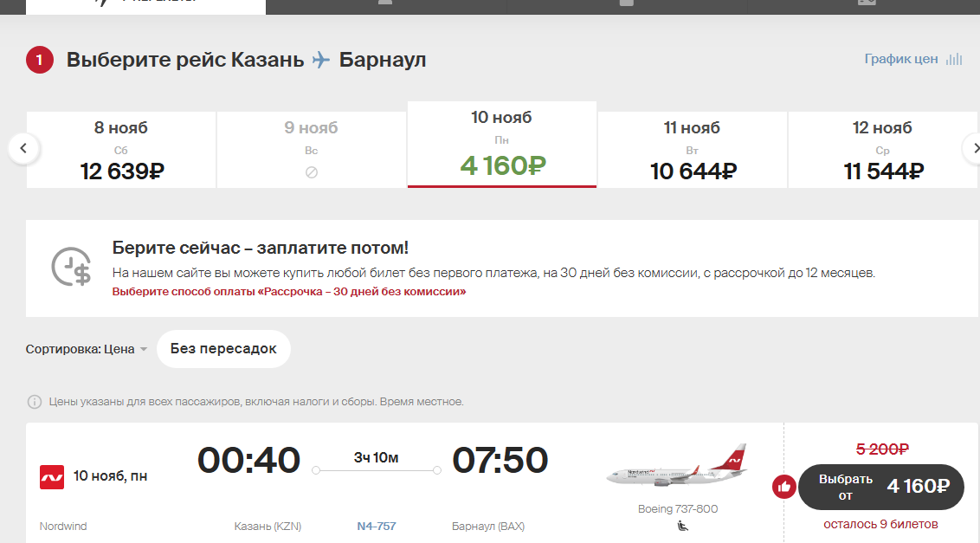Select the 10 нояб 4 160₽ tab
Screen dimensions: 980x543
[x=502, y=145]
